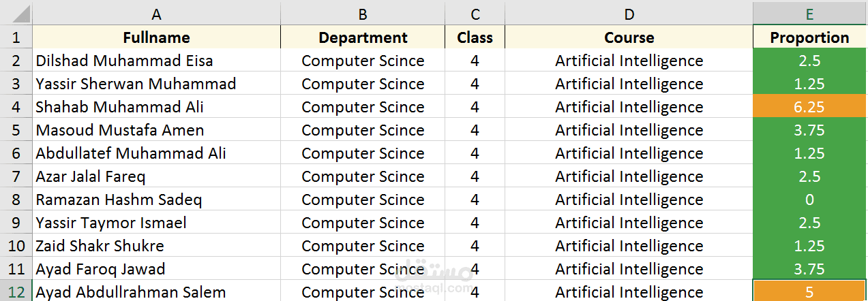The width and height of the screenshot is (868, 301).
Task: Select column D header
Action: click(629, 14)
